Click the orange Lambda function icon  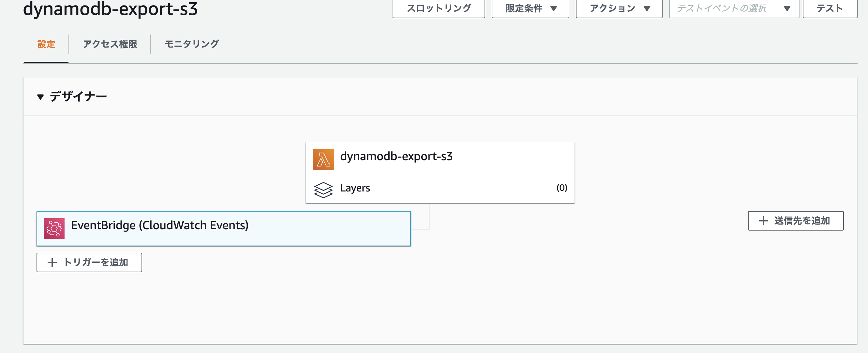click(323, 160)
